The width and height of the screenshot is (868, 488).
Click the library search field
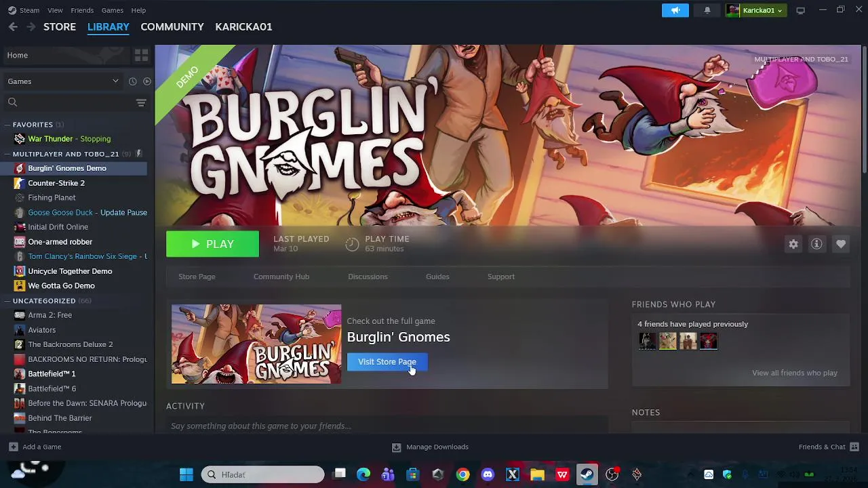(x=68, y=102)
